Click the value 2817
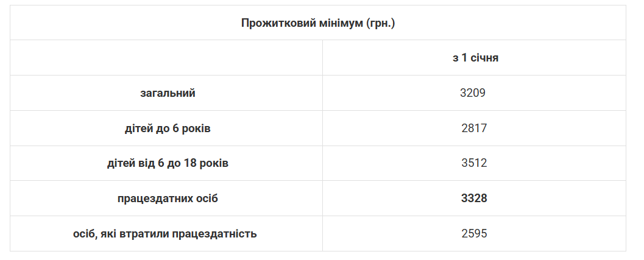This screenshot has width=644, height=260. tap(474, 128)
